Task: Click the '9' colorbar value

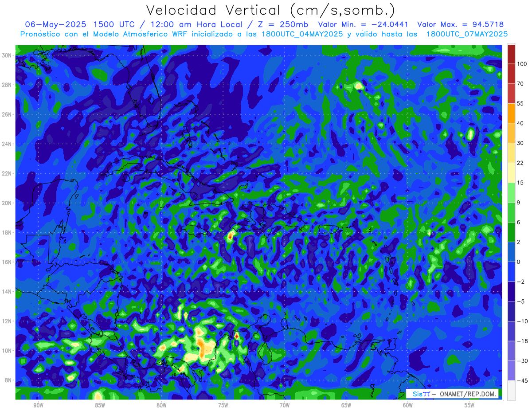Action: [x=519, y=202]
